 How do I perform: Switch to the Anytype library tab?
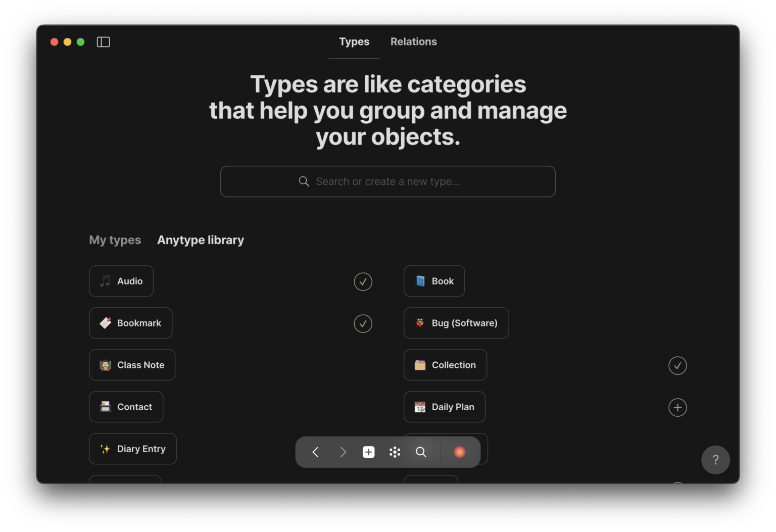point(200,239)
